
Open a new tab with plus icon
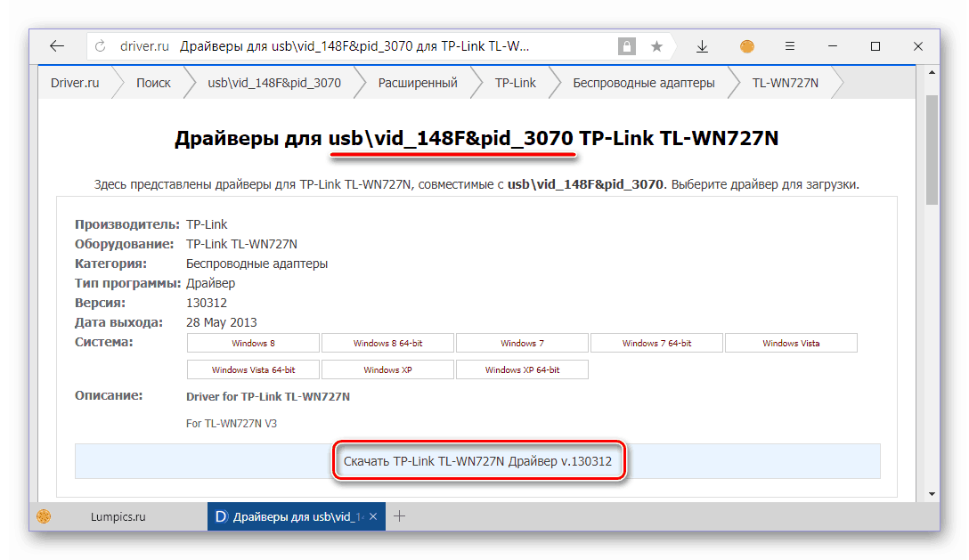point(399,516)
